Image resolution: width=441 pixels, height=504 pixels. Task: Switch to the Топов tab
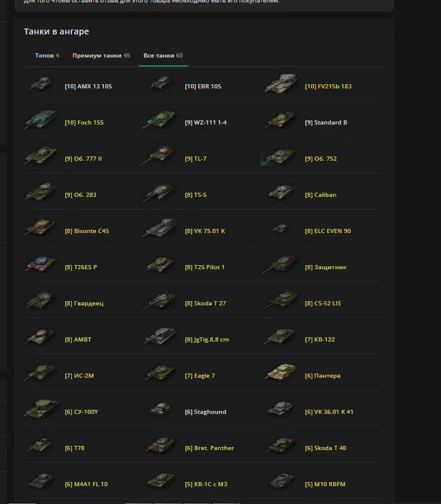47,56
